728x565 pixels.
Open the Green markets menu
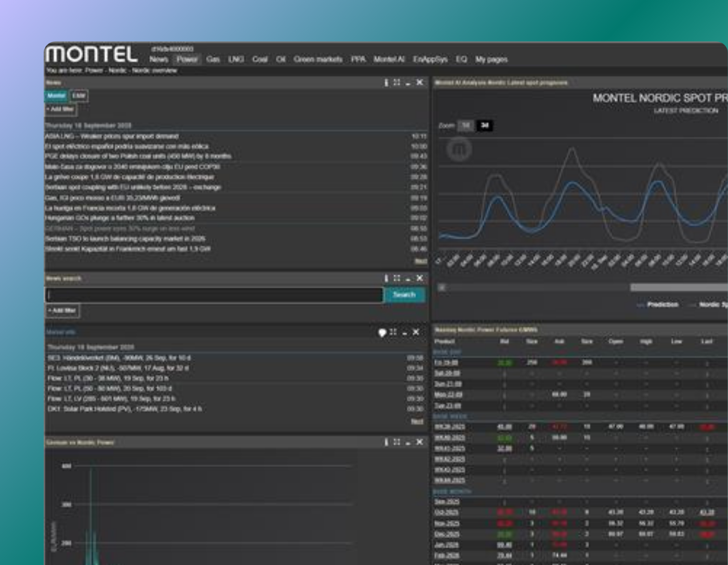(318, 60)
